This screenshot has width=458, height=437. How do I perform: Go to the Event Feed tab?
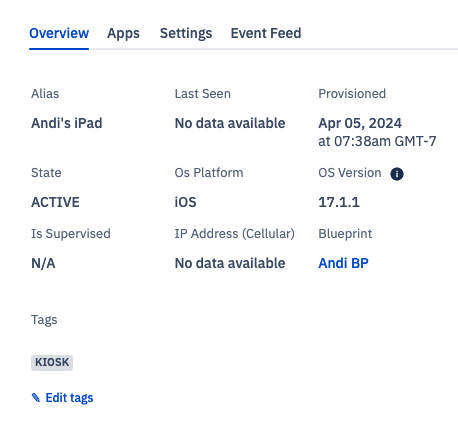(x=266, y=33)
